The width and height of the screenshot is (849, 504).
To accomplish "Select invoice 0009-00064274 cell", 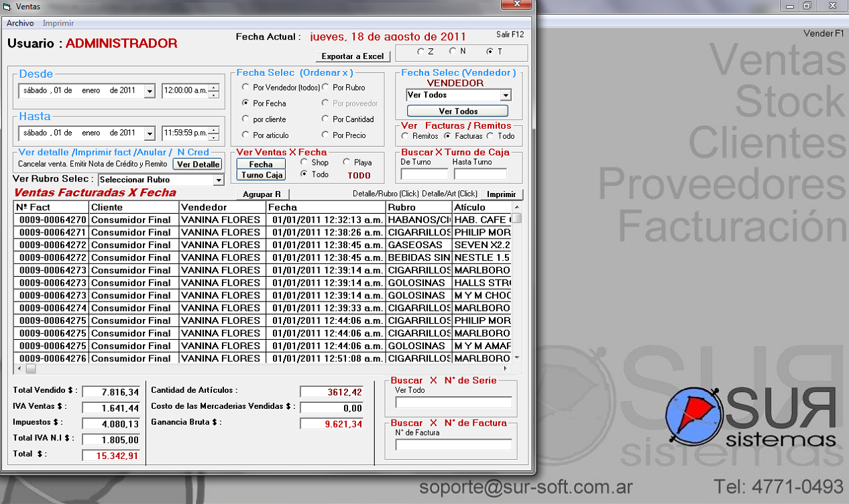I will pos(52,308).
